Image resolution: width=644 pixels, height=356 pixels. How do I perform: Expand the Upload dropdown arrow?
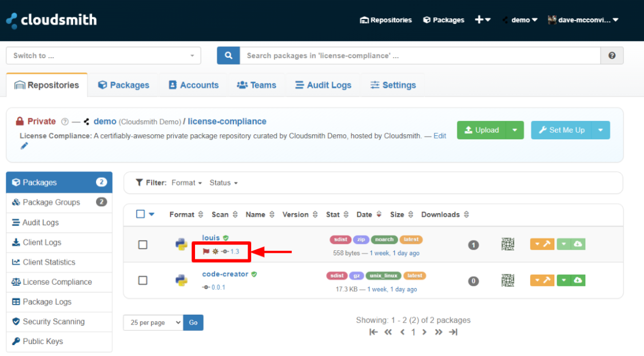[x=515, y=130]
